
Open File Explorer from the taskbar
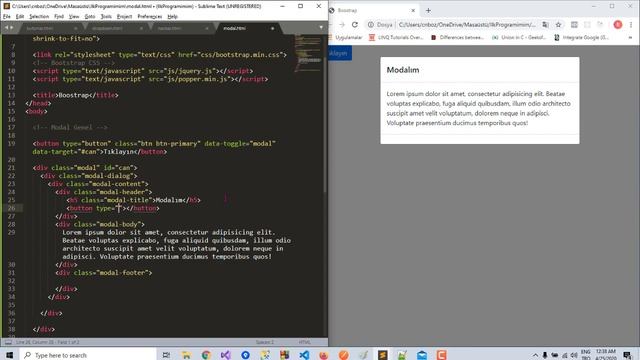click(x=186, y=355)
